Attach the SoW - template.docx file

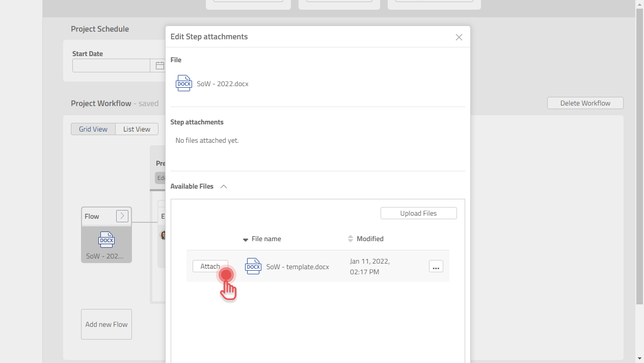click(210, 266)
